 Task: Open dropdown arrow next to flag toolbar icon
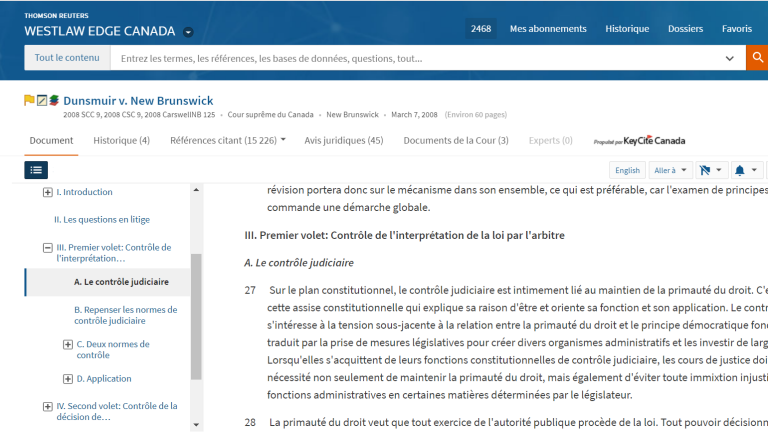[x=719, y=170]
